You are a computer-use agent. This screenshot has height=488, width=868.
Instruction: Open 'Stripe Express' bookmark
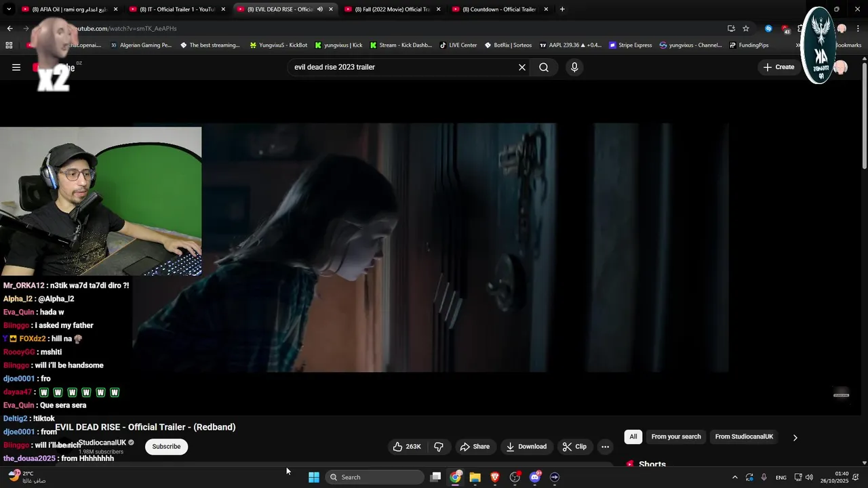coord(630,45)
